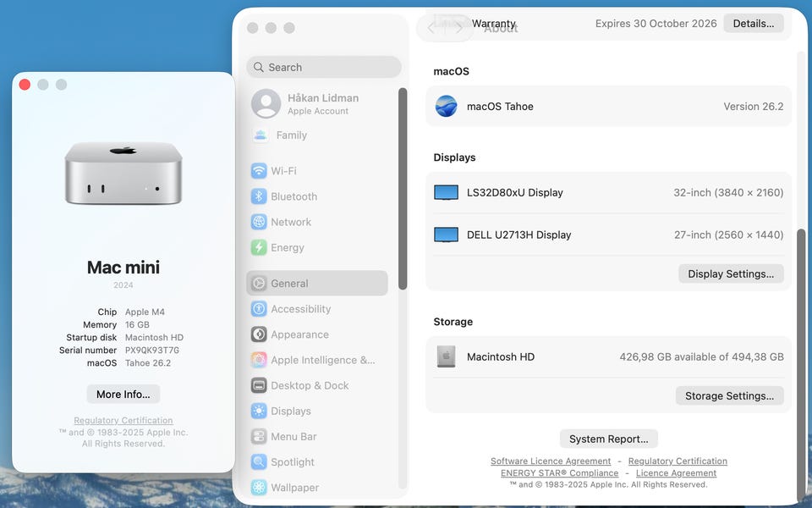
Task: Click the Wallpaper flower icon
Action: (259, 488)
